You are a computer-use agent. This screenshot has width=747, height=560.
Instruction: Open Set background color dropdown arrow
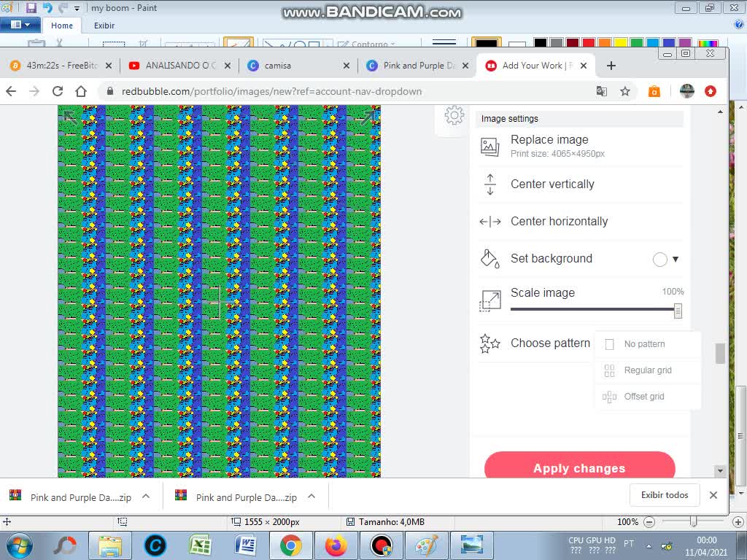[x=675, y=260]
